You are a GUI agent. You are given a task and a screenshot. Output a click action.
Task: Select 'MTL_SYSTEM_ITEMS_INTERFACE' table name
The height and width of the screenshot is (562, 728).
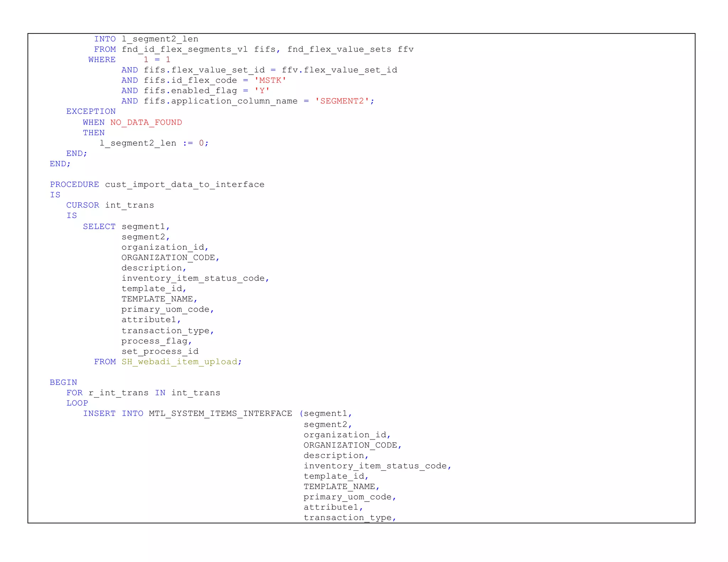coord(220,414)
